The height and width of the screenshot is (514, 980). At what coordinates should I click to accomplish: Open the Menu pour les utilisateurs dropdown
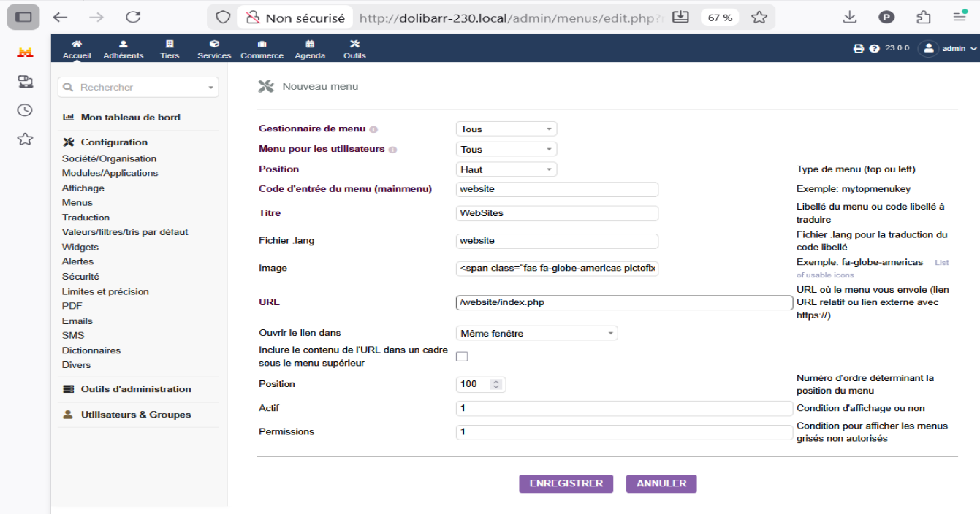click(506, 150)
